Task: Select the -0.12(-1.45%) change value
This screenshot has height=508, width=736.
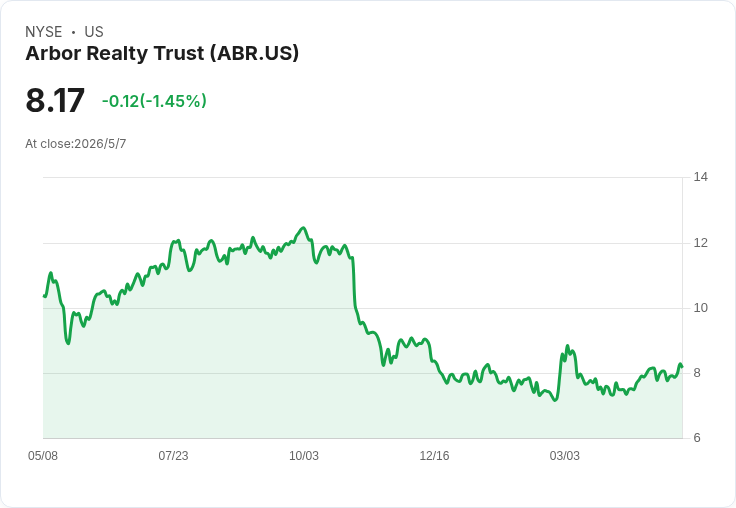Action: point(154,101)
